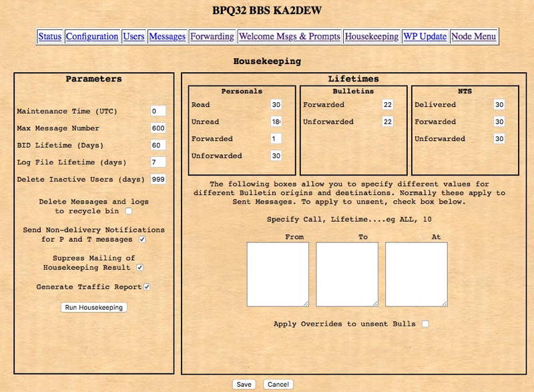Open the Users link
Screen dimensions: 534x392
134,37
